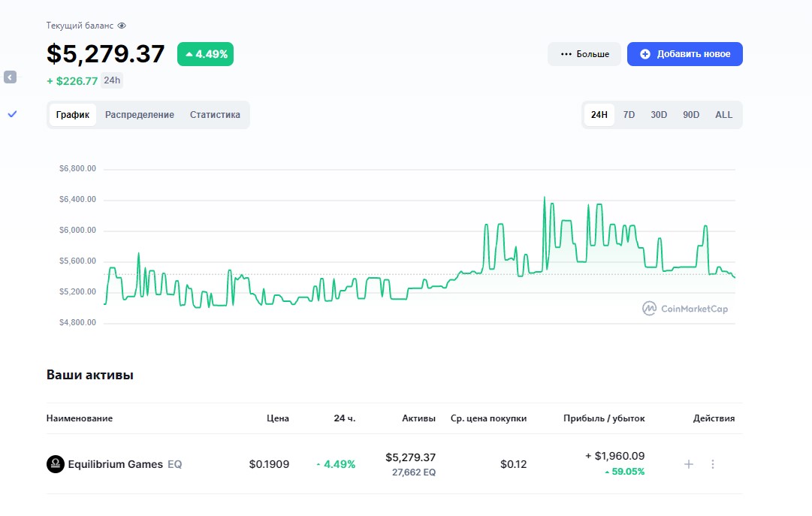
Task: Click the 27,662 EQ holdings amount
Action: pos(414,472)
